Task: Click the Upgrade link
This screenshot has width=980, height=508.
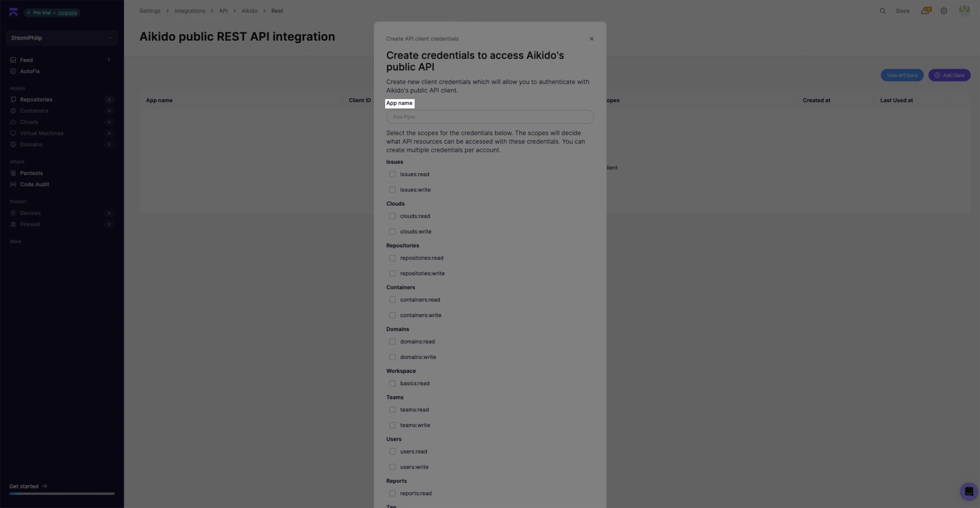Action: click(x=67, y=13)
